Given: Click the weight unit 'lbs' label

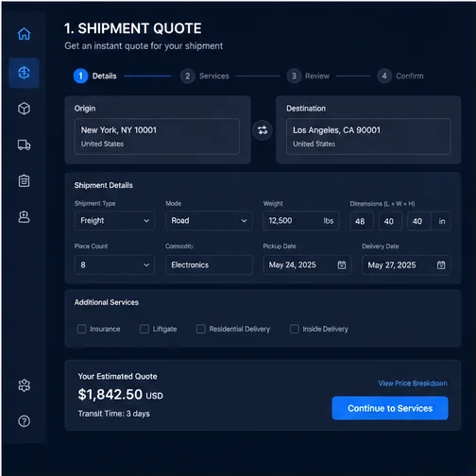Looking at the screenshot, I should (x=329, y=221).
